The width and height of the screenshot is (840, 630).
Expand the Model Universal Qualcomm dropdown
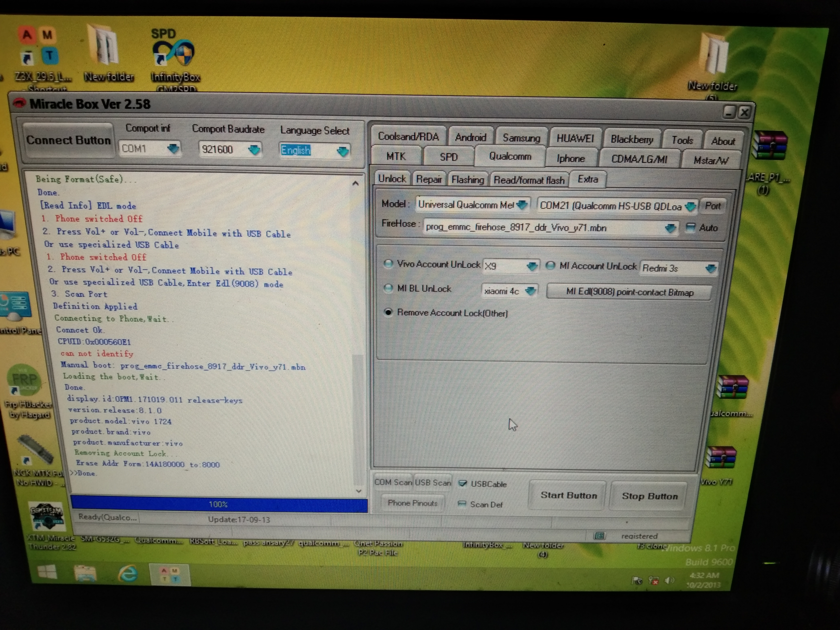click(522, 205)
